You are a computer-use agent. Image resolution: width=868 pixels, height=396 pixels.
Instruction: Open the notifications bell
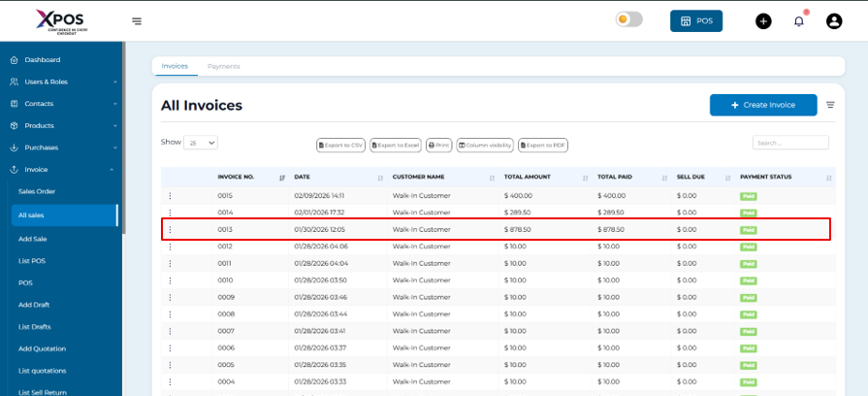(799, 21)
